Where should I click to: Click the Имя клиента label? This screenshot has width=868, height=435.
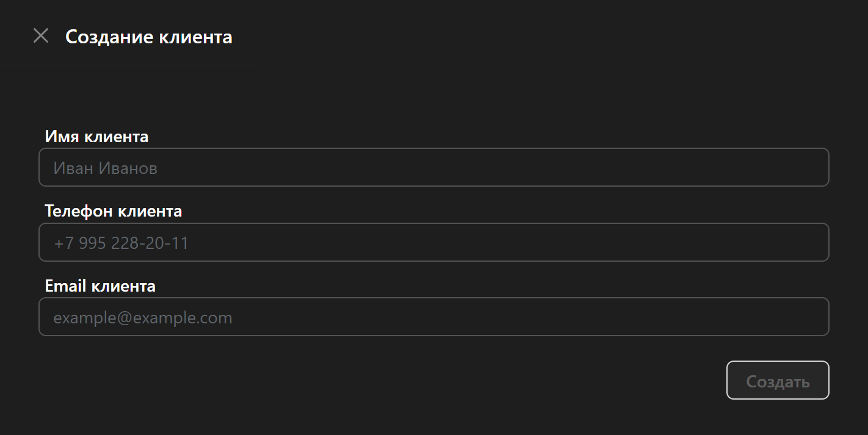click(96, 137)
